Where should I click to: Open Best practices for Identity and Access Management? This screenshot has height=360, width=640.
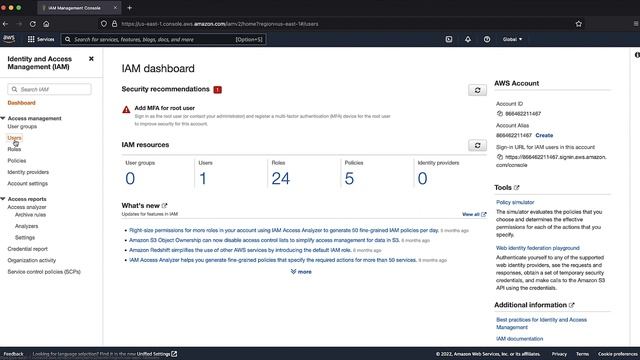[x=541, y=323]
